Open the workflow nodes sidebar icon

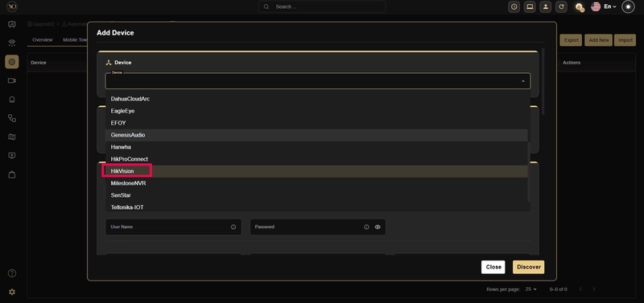coord(12,118)
